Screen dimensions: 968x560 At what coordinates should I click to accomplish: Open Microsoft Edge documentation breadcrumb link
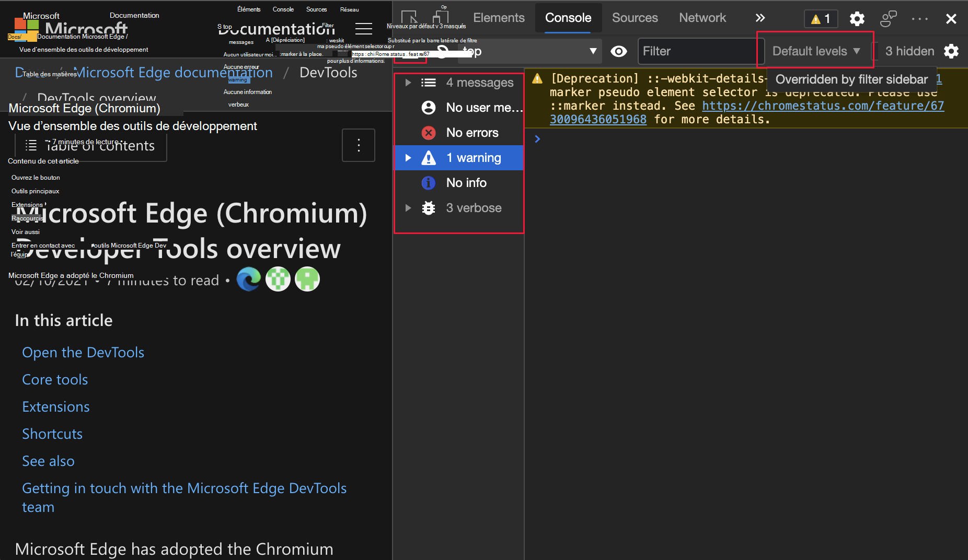click(x=174, y=72)
